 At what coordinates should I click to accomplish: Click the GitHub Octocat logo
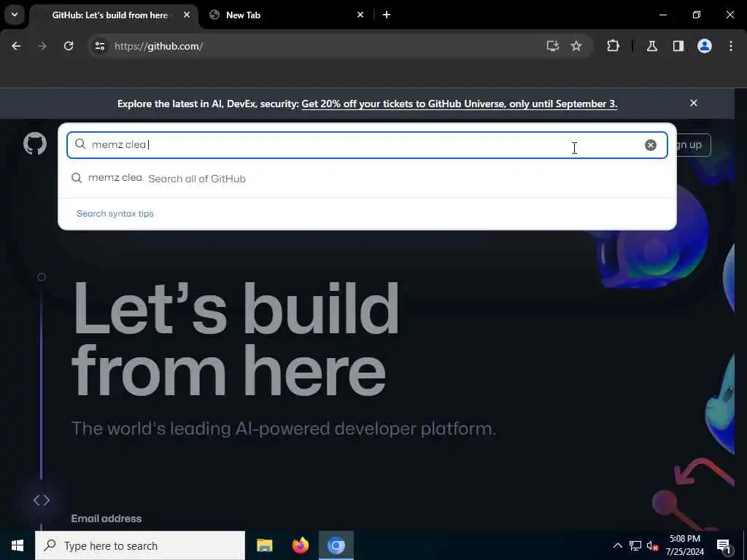[x=35, y=144]
